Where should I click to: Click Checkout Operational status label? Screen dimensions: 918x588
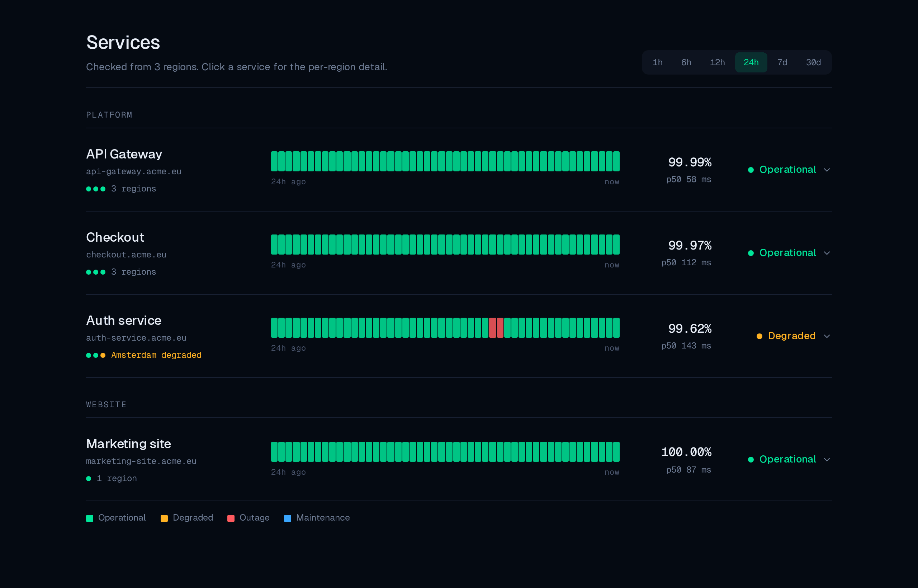tap(787, 253)
